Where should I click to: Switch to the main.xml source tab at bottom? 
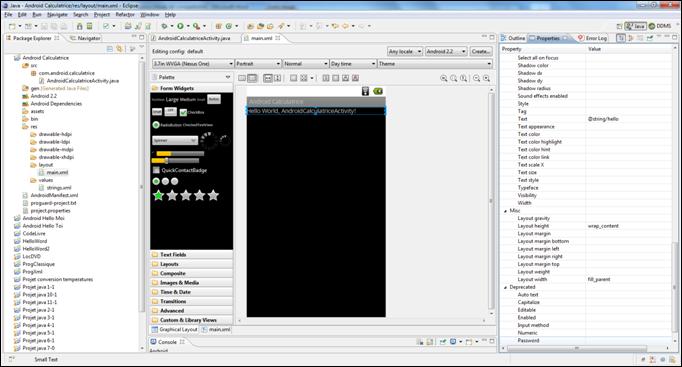tap(216, 330)
